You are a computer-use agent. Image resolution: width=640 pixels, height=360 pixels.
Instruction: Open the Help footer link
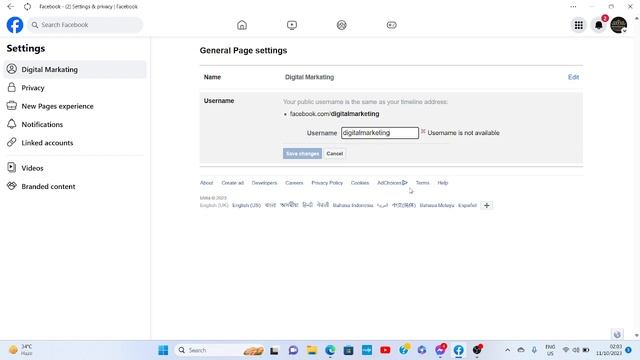click(443, 183)
